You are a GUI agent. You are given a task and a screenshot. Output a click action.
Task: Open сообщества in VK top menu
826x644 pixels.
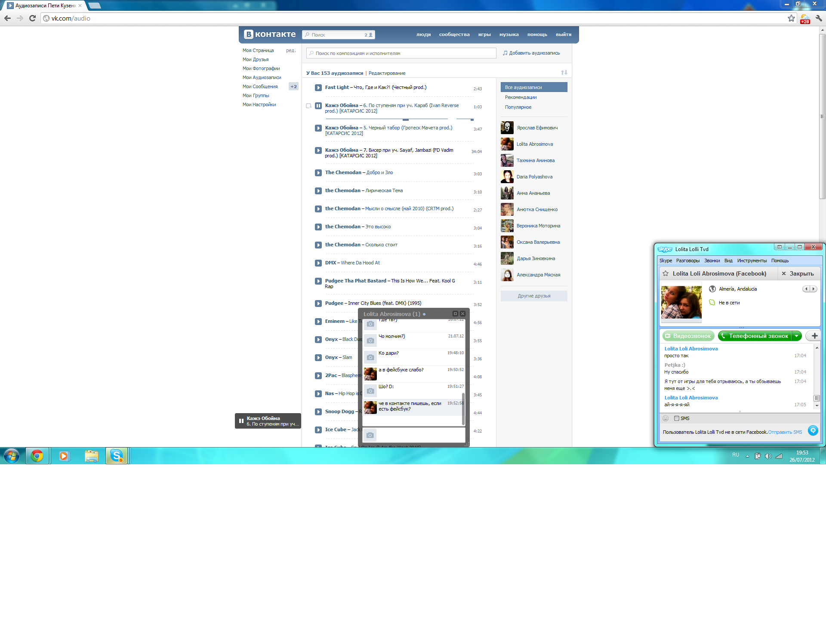[454, 35]
